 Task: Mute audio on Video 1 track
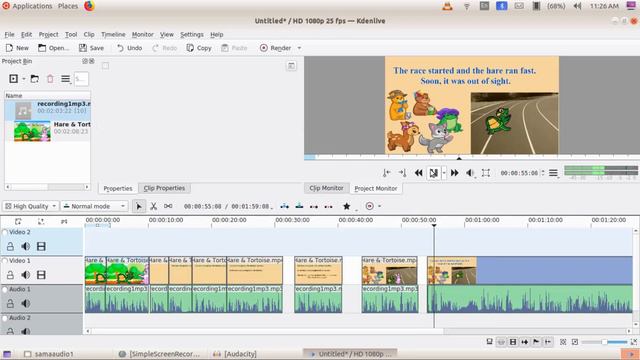click(25, 275)
